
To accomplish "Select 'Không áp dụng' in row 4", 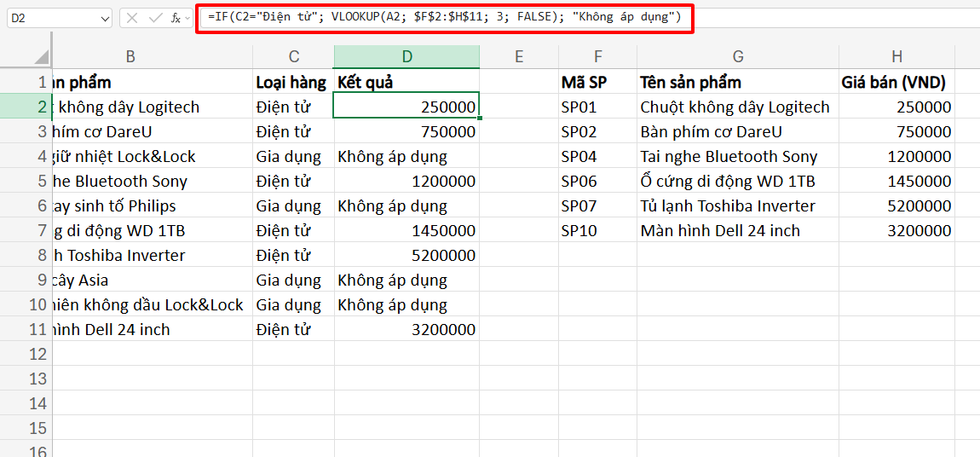I will (406, 156).
